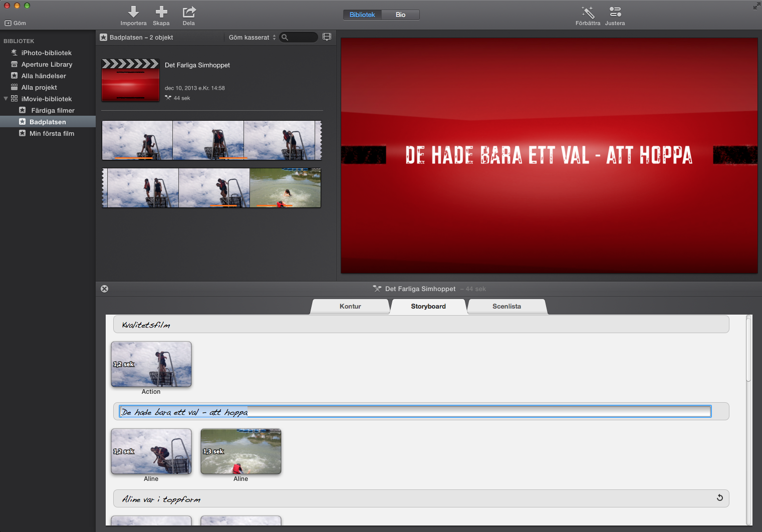
Task: Switch to the Scenlista tab
Action: (x=506, y=307)
